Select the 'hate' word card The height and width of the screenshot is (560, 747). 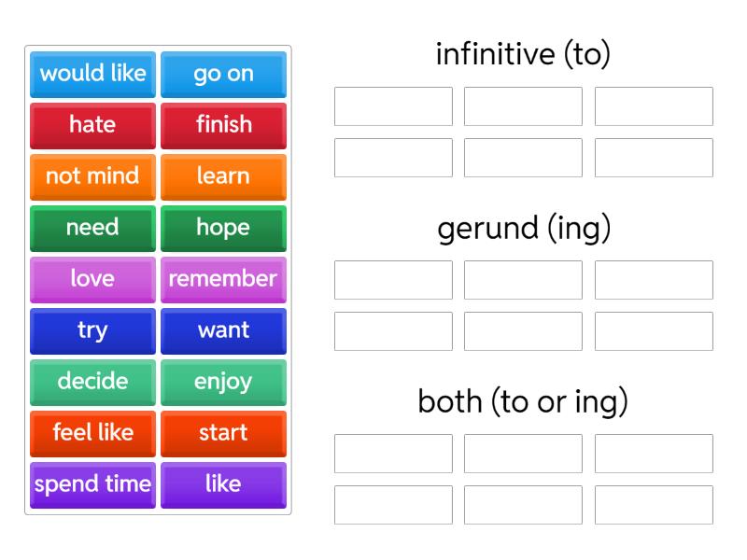(x=92, y=125)
